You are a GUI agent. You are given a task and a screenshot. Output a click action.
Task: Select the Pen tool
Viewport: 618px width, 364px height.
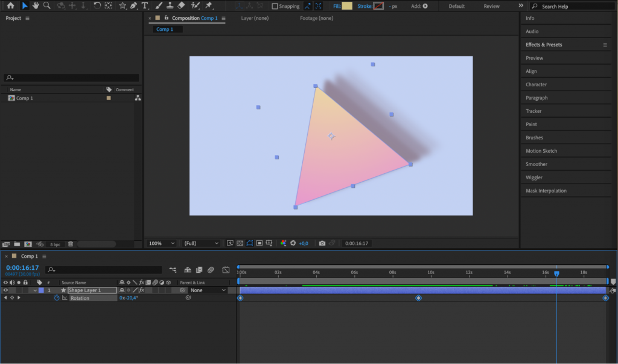[x=132, y=5]
